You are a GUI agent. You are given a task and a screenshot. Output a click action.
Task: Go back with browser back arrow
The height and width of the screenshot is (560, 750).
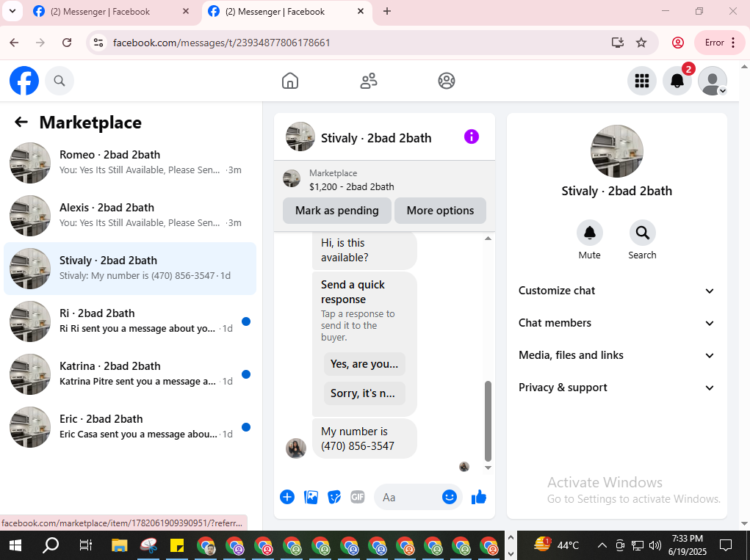point(15,43)
